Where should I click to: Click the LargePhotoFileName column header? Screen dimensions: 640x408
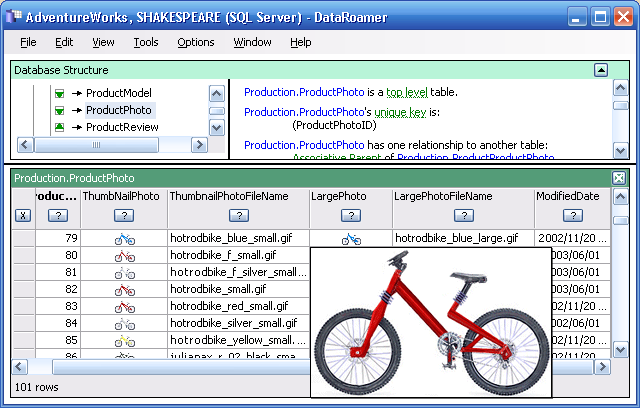443,196
